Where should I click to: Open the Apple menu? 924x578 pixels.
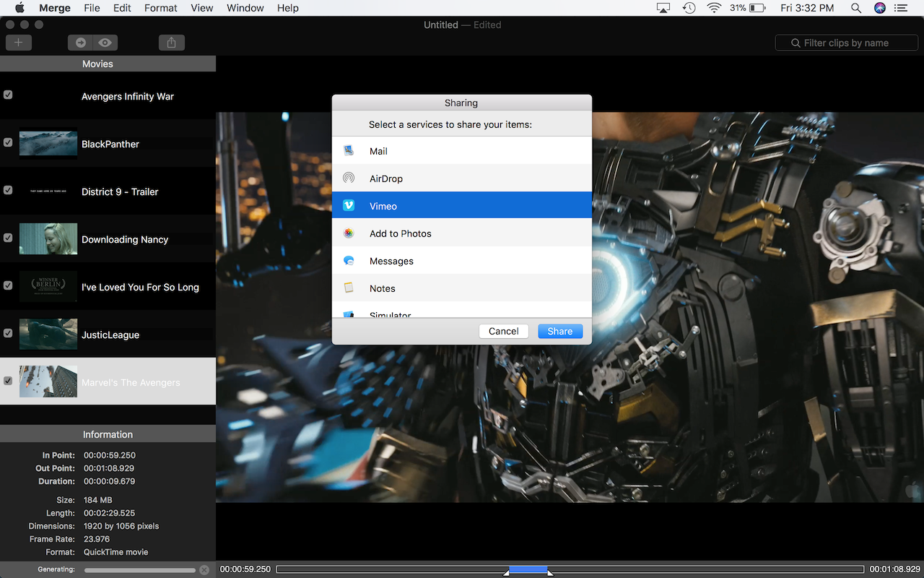click(19, 8)
